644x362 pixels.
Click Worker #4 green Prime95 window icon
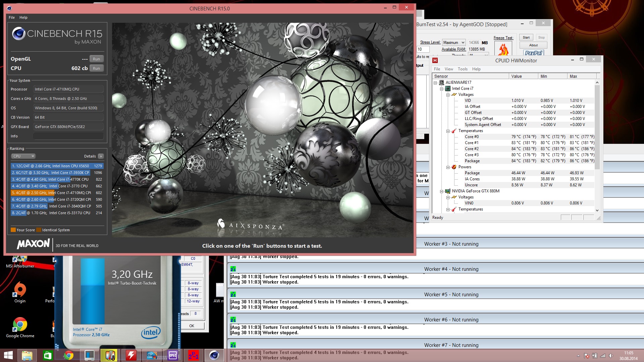pyautogui.click(x=233, y=269)
